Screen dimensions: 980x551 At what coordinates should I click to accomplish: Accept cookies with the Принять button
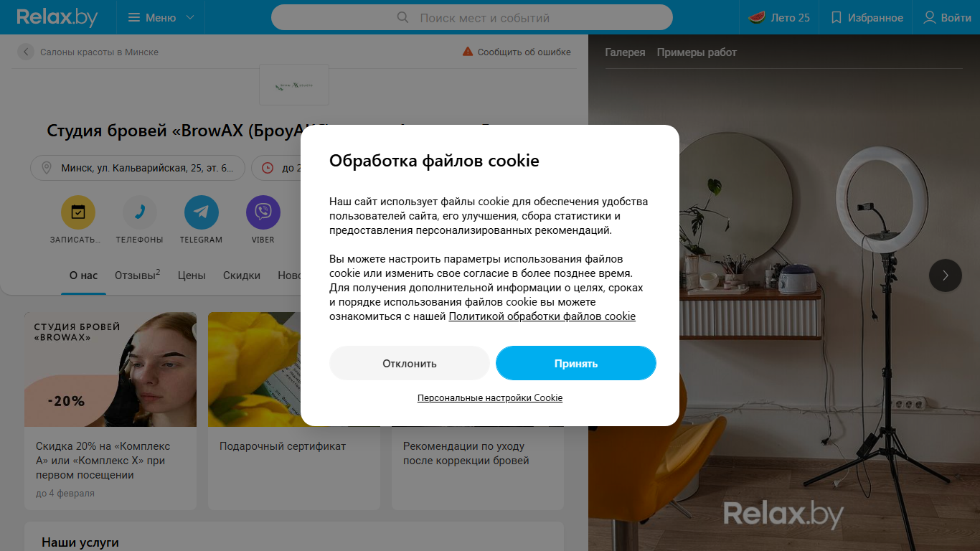pyautogui.click(x=576, y=363)
